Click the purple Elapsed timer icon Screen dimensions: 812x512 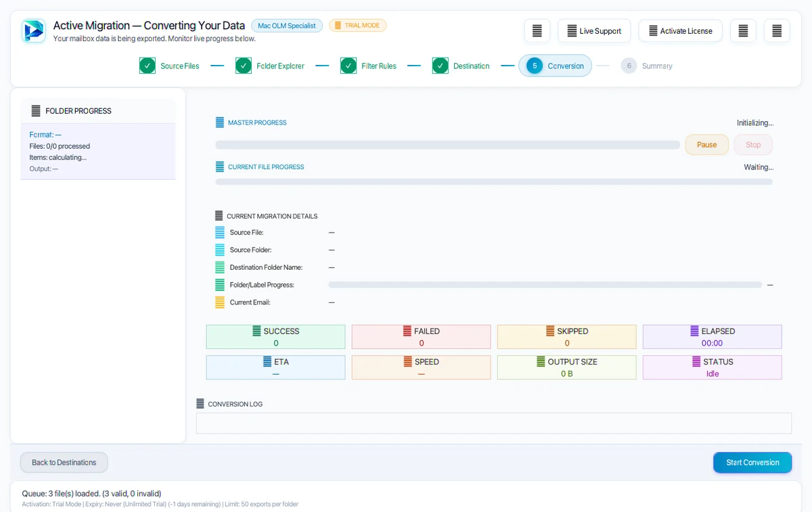(x=694, y=331)
